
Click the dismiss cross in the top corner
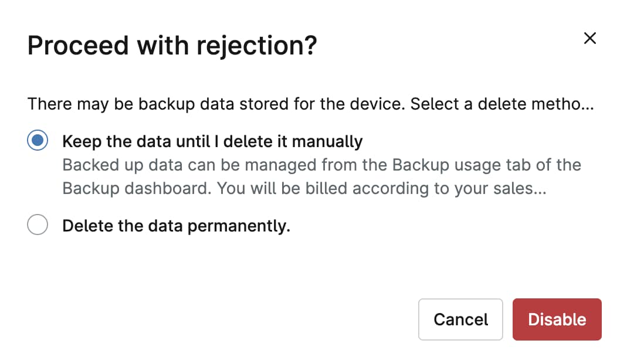point(589,38)
